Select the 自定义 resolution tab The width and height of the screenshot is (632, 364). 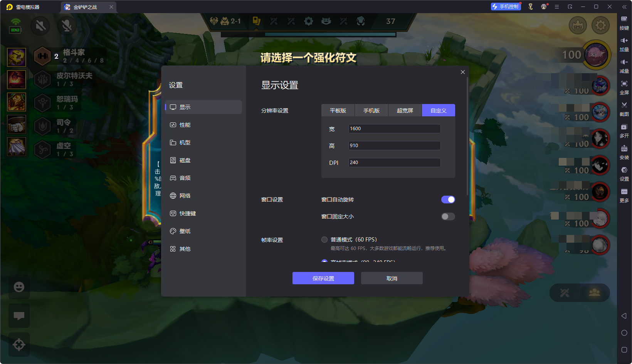tap(439, 110)
